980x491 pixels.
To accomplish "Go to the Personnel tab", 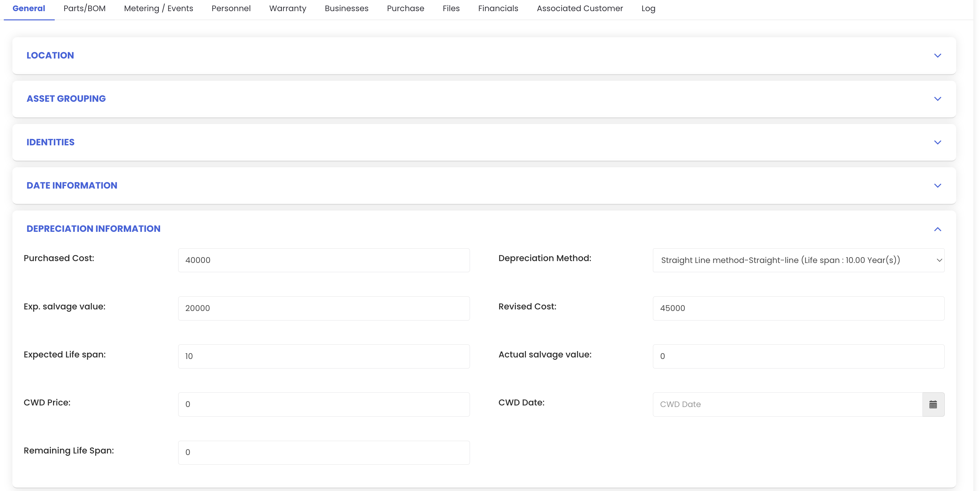I will pos(231,8).
